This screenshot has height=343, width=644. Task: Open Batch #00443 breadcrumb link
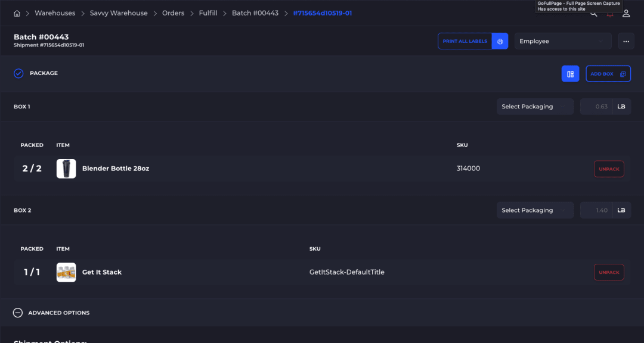(255, 13)
